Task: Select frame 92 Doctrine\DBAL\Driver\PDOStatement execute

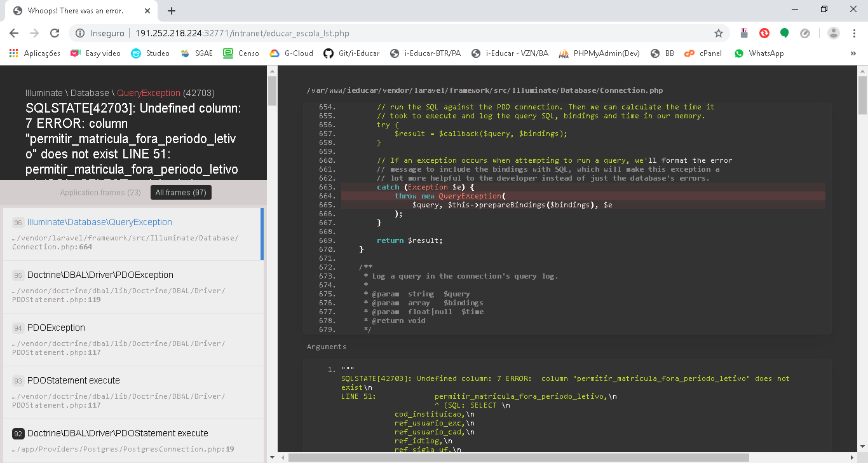Action: (133, 441)
